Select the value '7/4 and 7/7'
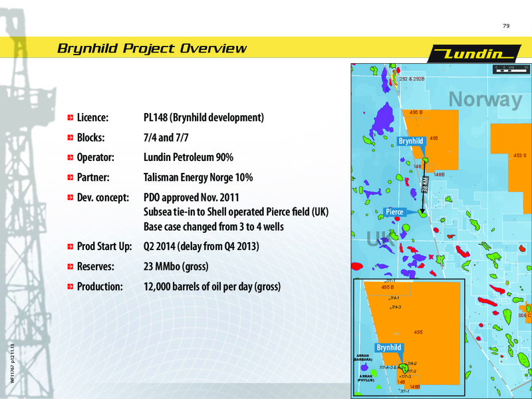The width and height of the screenshot is (532, 399). (x=166, y=138)
